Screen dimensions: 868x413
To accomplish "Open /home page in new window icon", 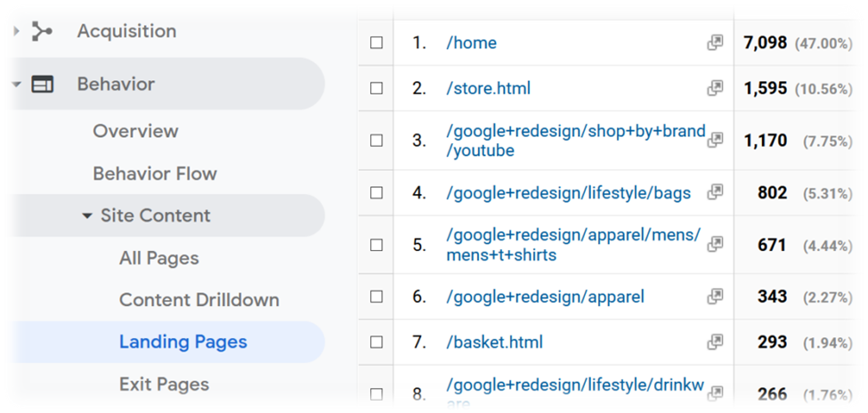I will [715, 43].
